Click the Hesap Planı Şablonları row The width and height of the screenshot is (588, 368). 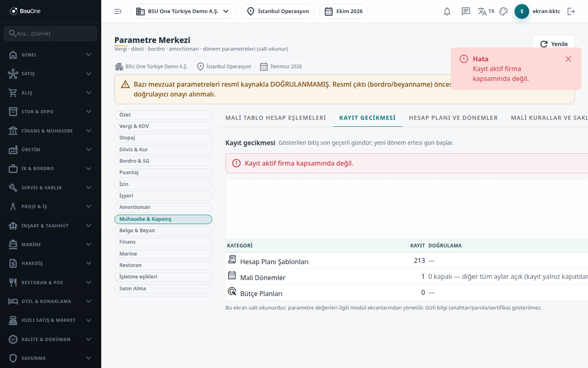click(x=407, y=261)
